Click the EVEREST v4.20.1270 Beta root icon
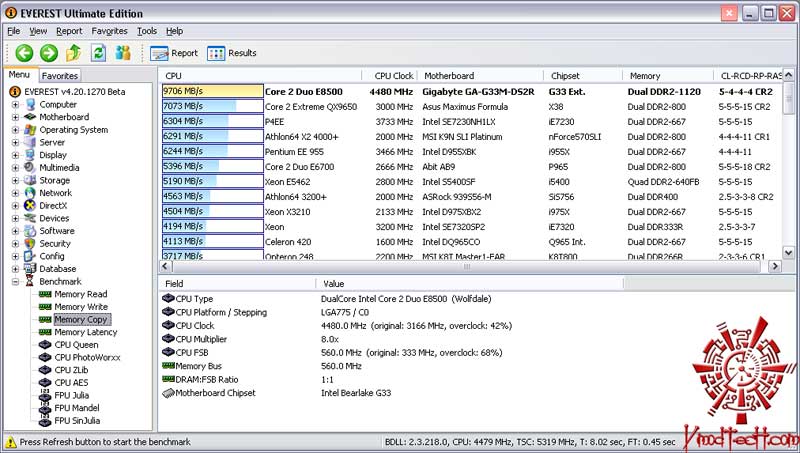The image size is (800, 453). pyautogui.click(x=15, y=92)
